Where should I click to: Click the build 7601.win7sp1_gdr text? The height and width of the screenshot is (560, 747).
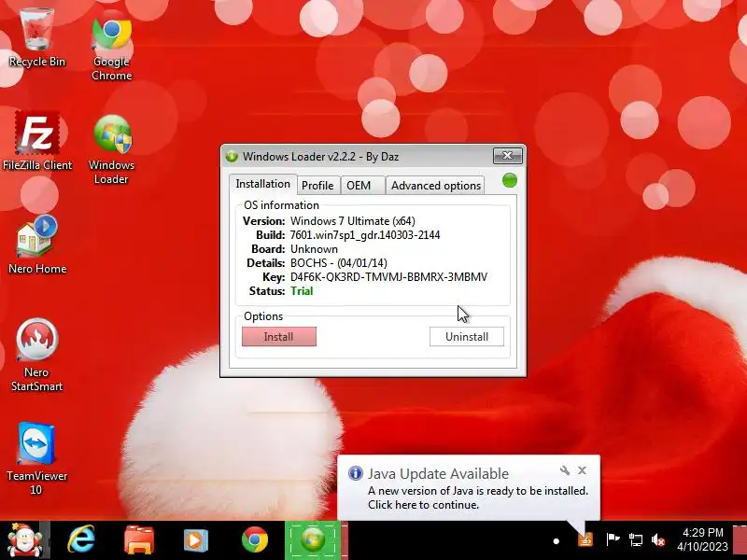pyautogui.click(x=365, y=235)
